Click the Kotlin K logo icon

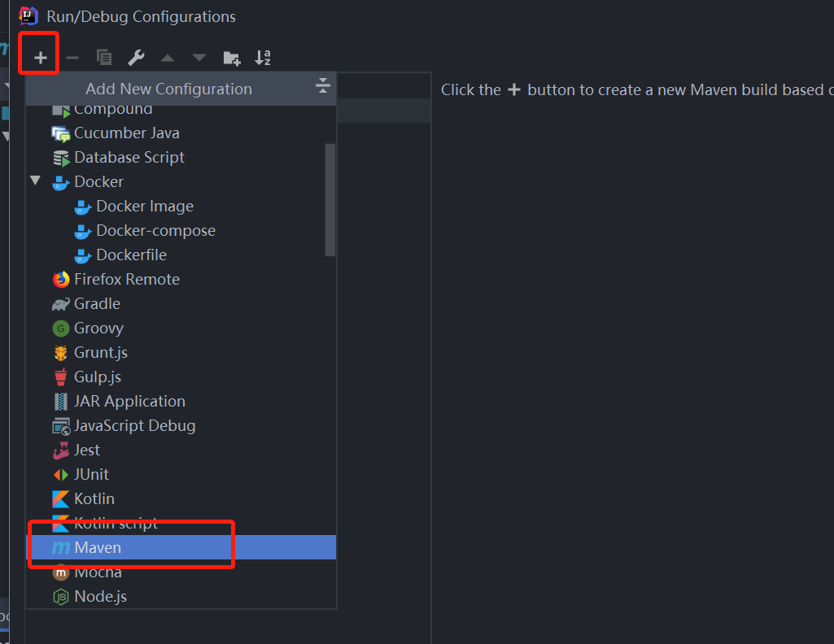(x=61, y=499)
